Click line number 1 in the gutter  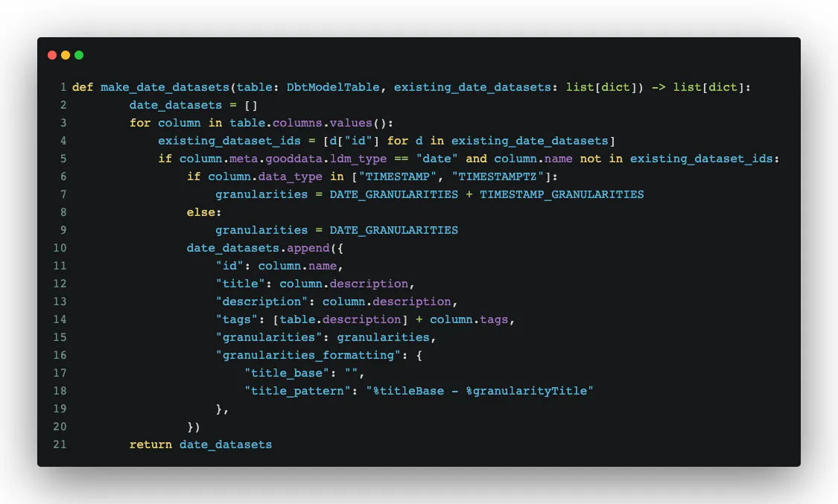(x=63, y=86)
